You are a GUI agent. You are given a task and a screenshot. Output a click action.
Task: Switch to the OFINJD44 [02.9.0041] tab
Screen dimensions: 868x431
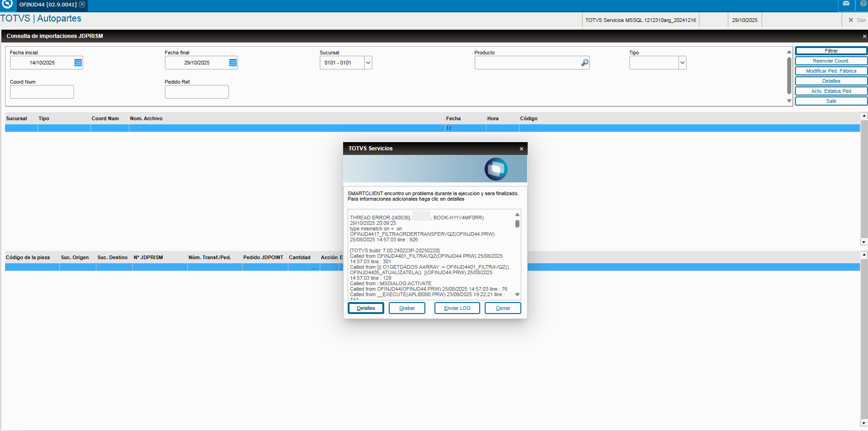pyautogui.click(x=48, y=5)
